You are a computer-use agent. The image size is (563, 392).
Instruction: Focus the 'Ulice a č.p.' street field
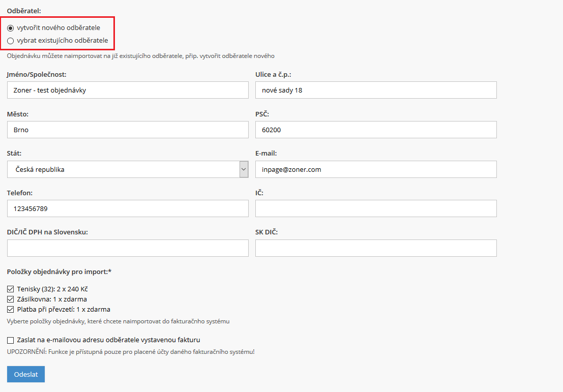coord(375,90)
